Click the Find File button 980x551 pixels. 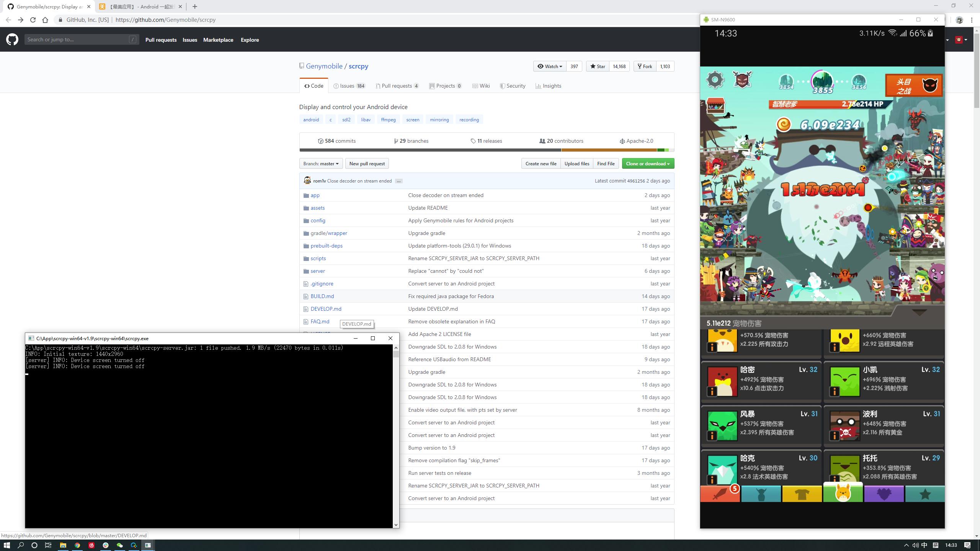coord(606,164)
